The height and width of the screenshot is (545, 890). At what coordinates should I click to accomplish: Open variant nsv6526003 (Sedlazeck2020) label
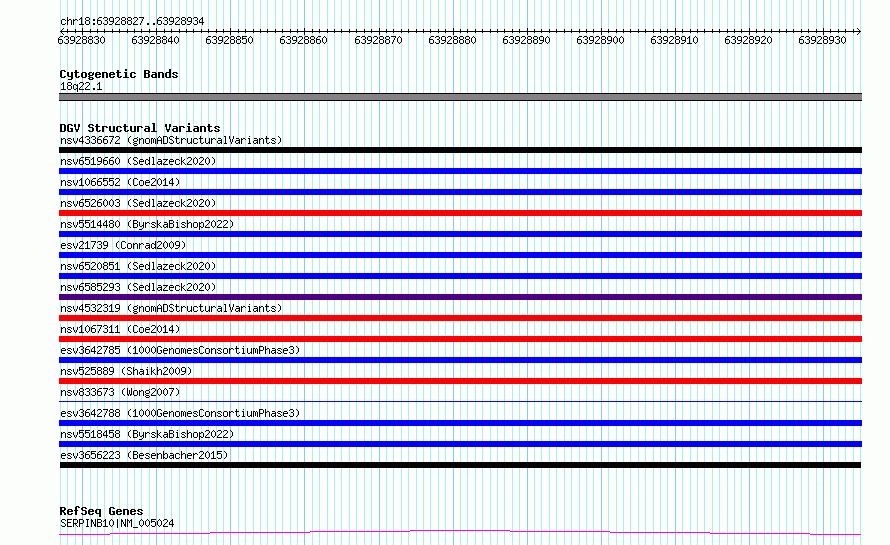pyautogui.click(x=138, y=203)
